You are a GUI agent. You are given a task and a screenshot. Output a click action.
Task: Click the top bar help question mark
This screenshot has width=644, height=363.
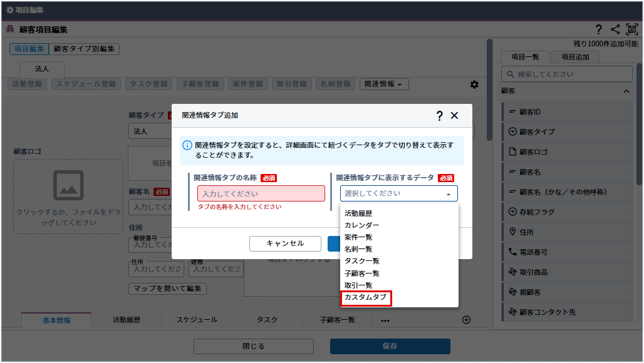click(598, 29)
